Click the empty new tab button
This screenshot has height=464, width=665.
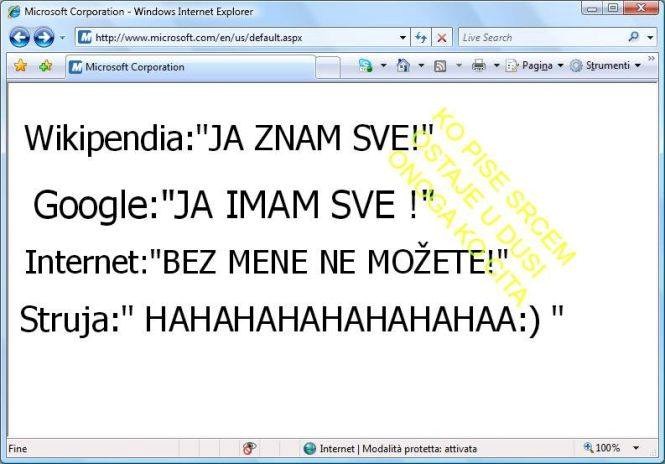pos(329,67)
